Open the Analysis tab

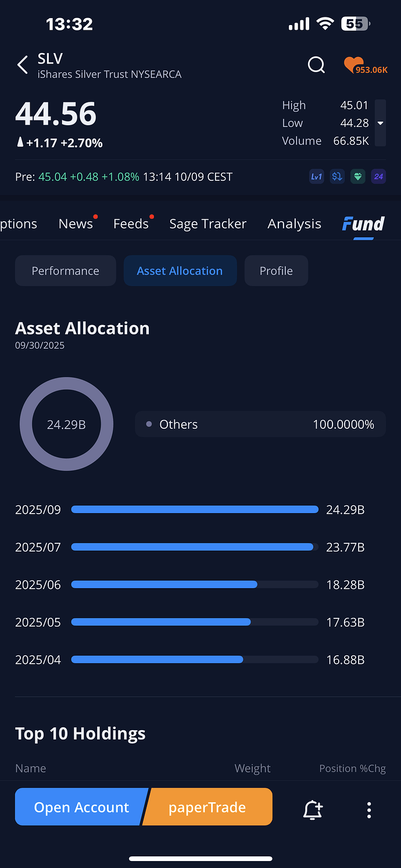point(294,224)
